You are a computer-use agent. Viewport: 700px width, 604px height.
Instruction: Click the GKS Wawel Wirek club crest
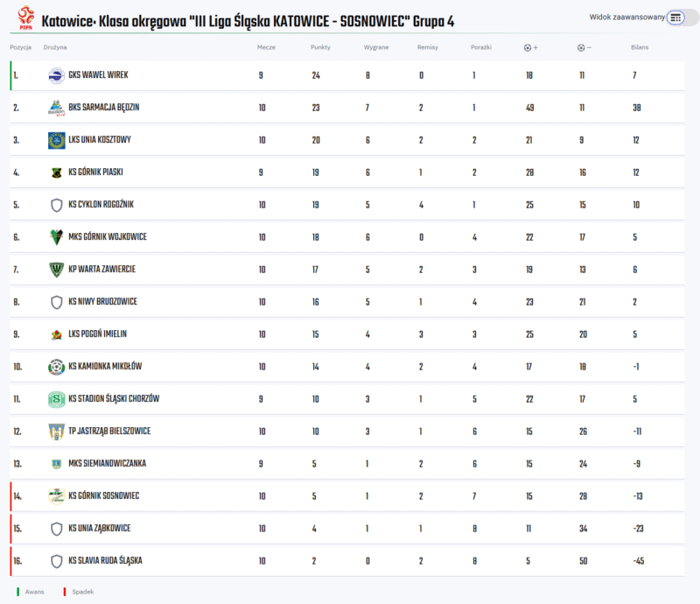coord(57,75)
